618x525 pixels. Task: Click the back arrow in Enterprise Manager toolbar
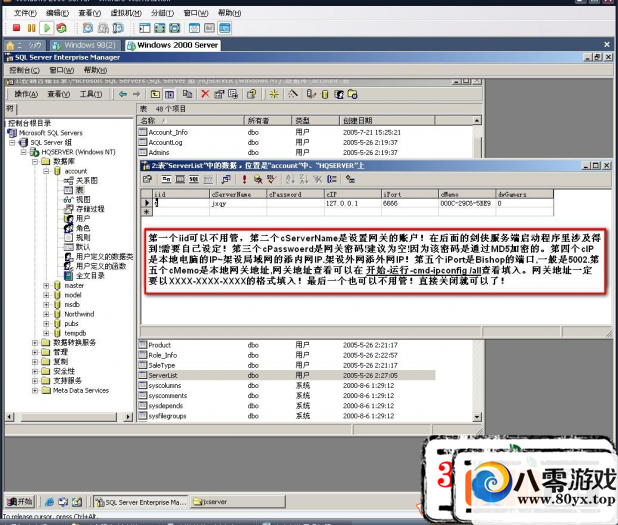[123, 94]
